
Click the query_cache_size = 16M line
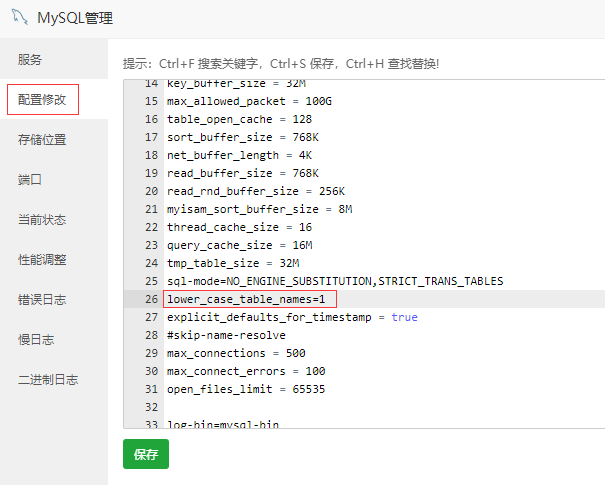(x=240, y=245)
